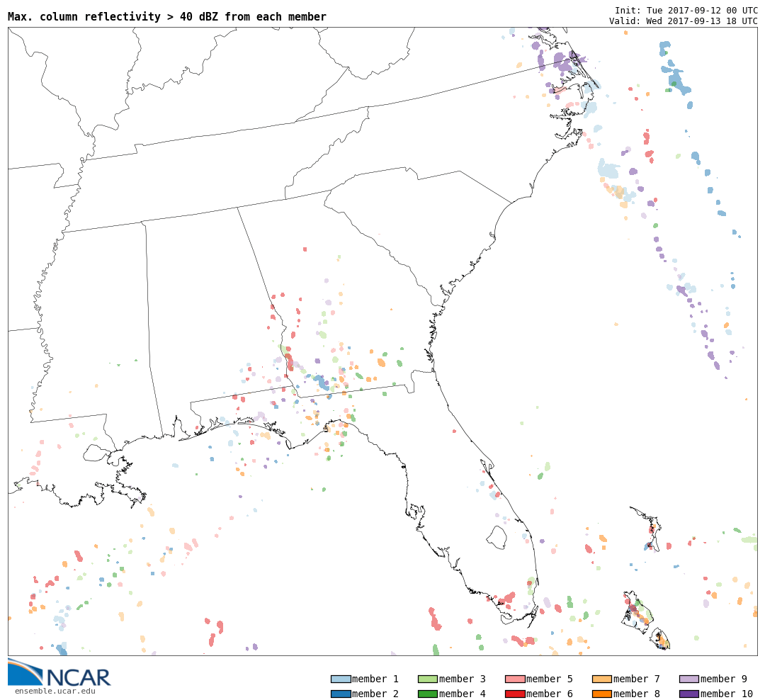Click the Valid time text
Image resolution: width=765 pixels, height=700 pixels.
[683, 21]
